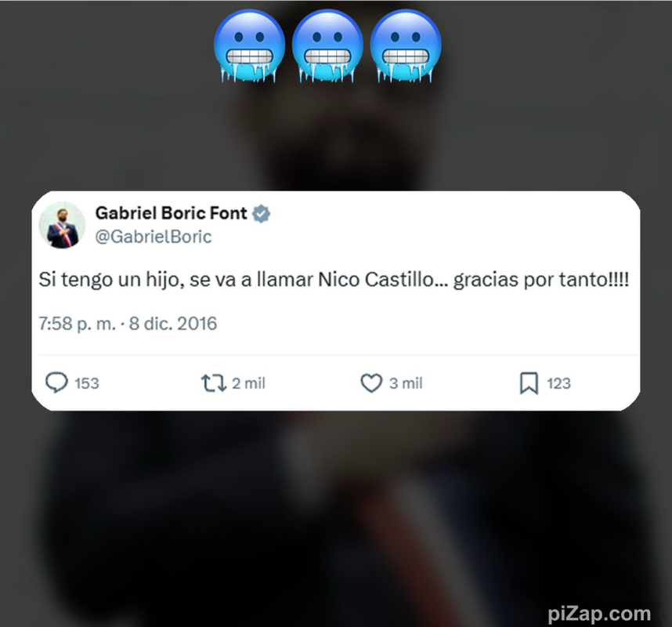Click the 123 bookmarks count

tap(559, 383)
